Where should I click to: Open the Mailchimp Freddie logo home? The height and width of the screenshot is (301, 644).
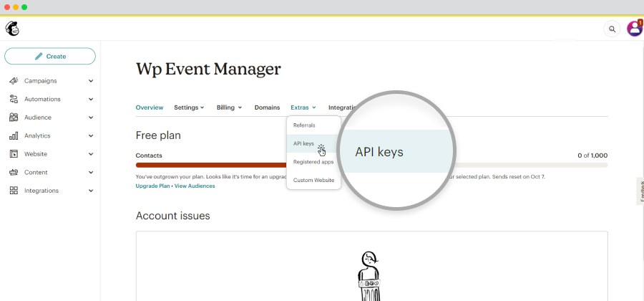(x=12, y=29)
